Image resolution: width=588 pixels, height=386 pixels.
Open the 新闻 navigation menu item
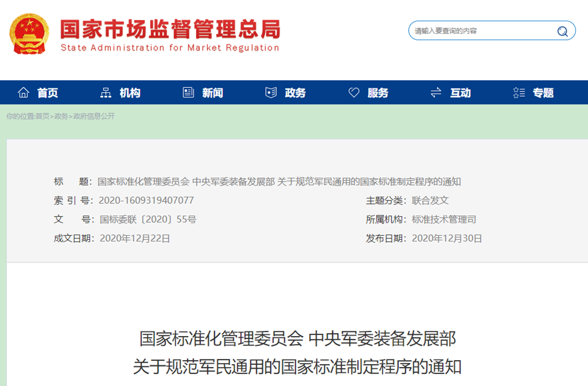[x=212, y=92]
